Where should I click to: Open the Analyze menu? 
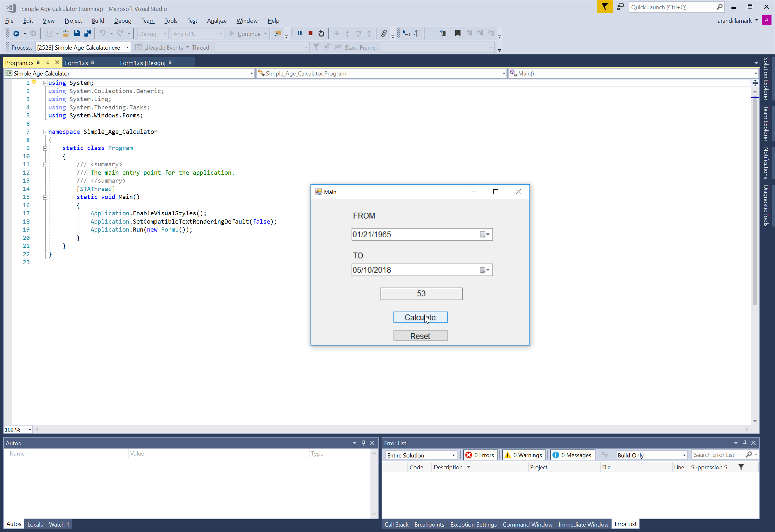[217, 21]
